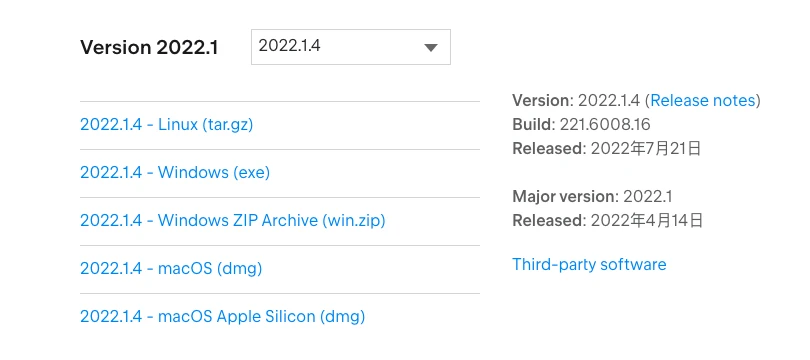Get the Windows ZIP Archive (win.zip)
This screenshot has height=360, width=810.
233,221
